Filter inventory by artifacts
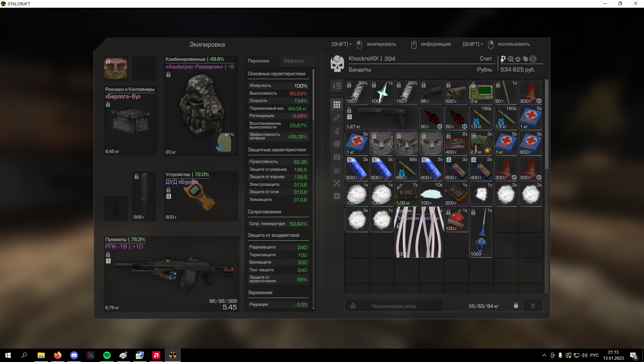Viewport: 644px width, 362px height. click(337, 144)
